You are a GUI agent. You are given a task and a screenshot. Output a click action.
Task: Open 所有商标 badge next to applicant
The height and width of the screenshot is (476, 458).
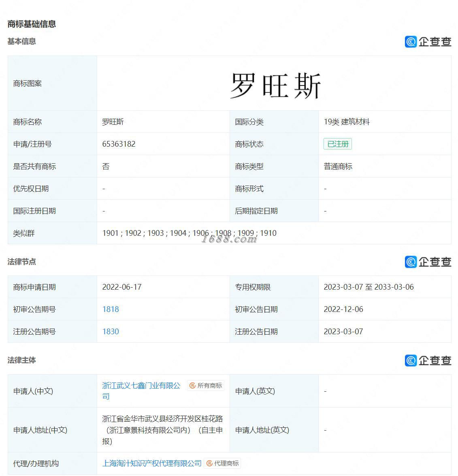(x=206, y=386)
